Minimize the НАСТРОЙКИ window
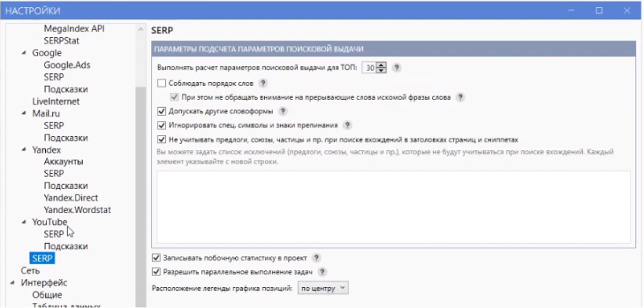This screenshot has height=308, width=644. (572, 10)
